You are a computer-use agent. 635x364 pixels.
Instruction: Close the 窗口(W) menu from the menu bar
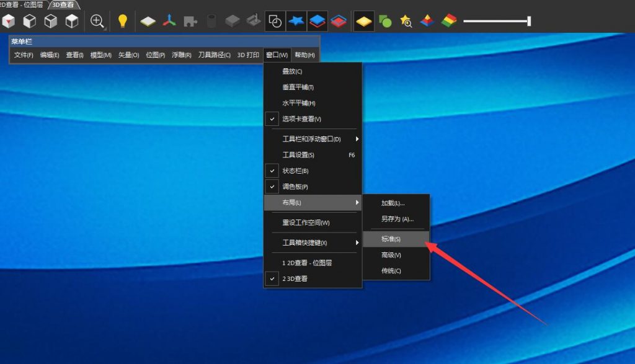277,55
